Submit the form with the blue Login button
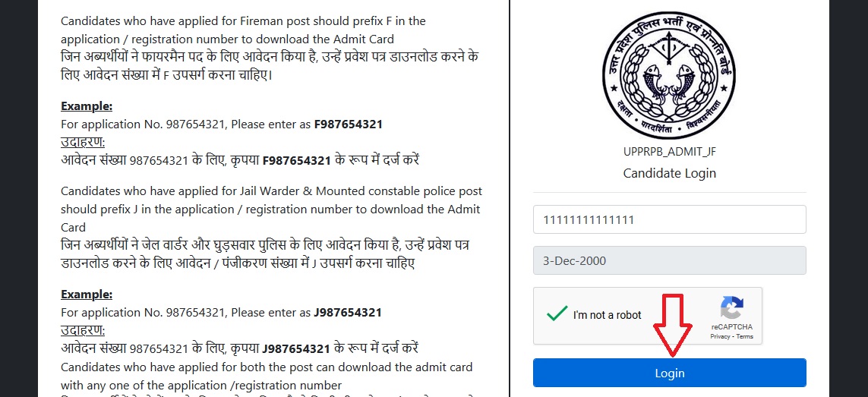Viewport: 868px width, 397px height. click(x=669, y=373)
